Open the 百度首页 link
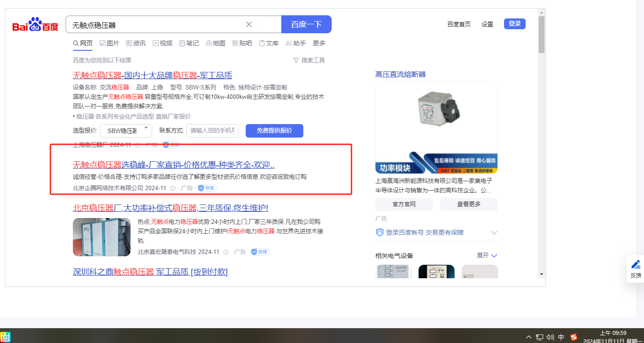The image size is (644, 343). [459, 24]
